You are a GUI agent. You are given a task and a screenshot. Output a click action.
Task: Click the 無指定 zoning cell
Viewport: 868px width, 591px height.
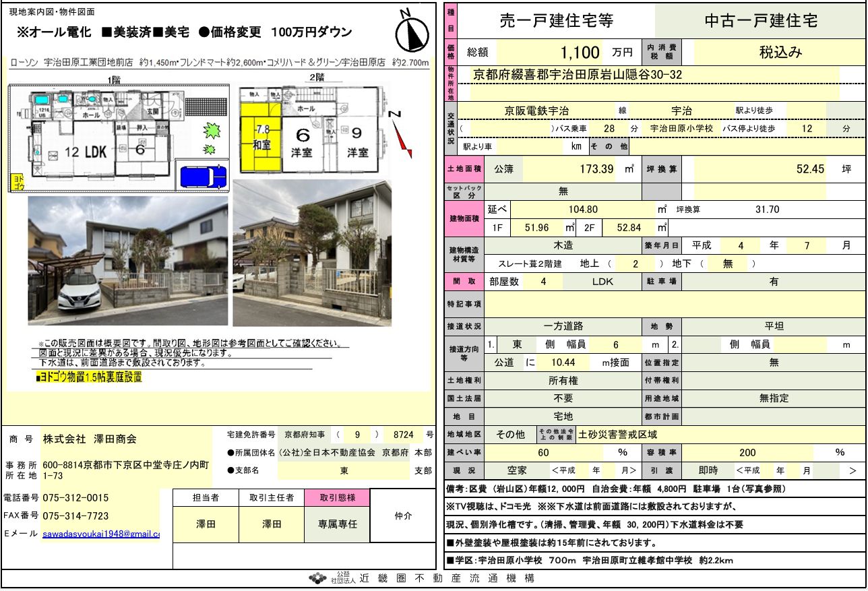[774, 398]
